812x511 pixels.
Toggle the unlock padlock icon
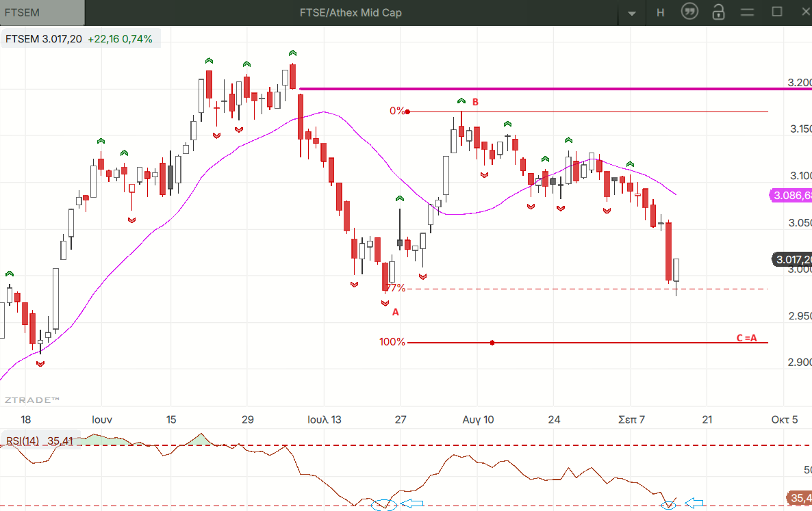click(718, 12)
